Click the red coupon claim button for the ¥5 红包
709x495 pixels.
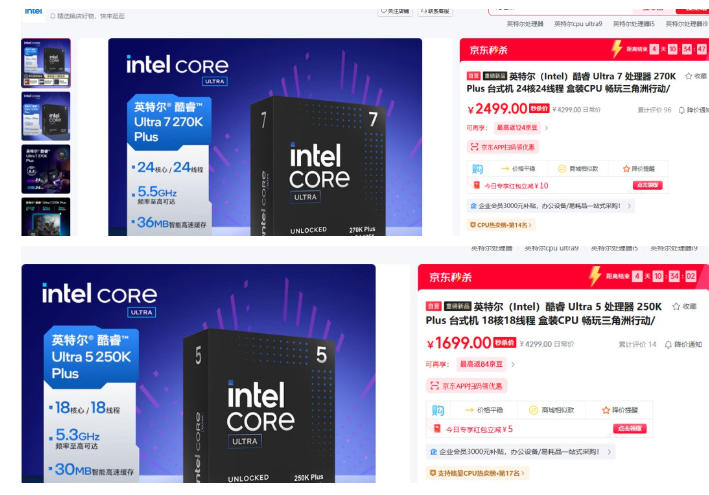(x=630, y=428)
